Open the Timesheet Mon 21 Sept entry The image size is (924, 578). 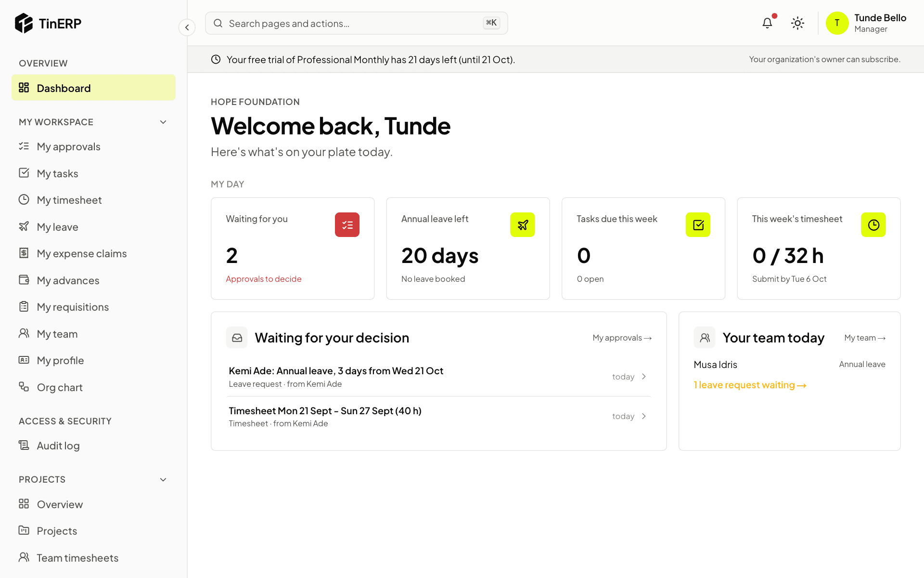point(439,417)
